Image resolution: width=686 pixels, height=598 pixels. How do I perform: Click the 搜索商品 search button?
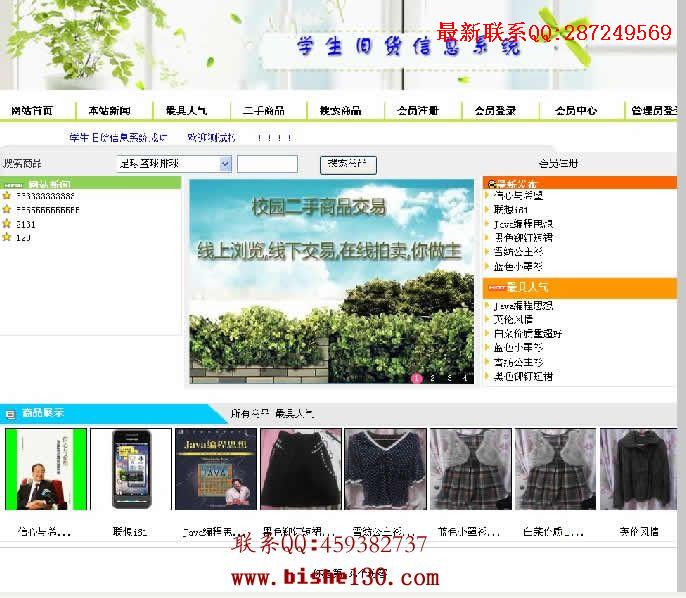pos(348,165)
